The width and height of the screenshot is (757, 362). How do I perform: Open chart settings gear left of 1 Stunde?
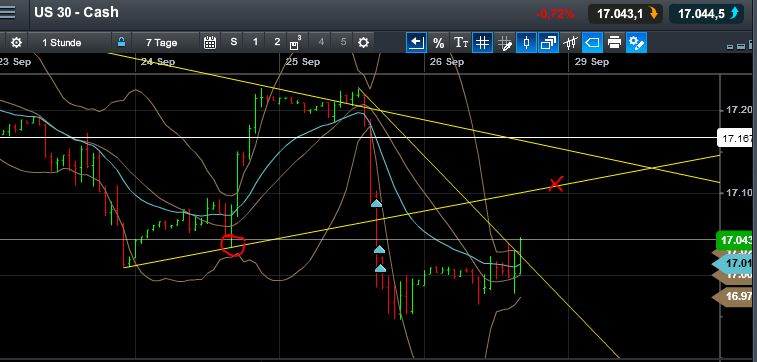pos(16,43)
